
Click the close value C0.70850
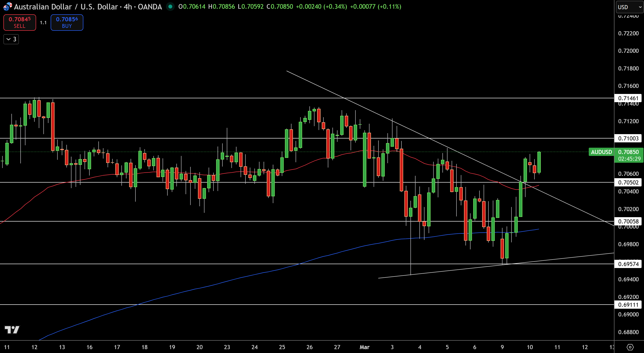coord(280,7)
